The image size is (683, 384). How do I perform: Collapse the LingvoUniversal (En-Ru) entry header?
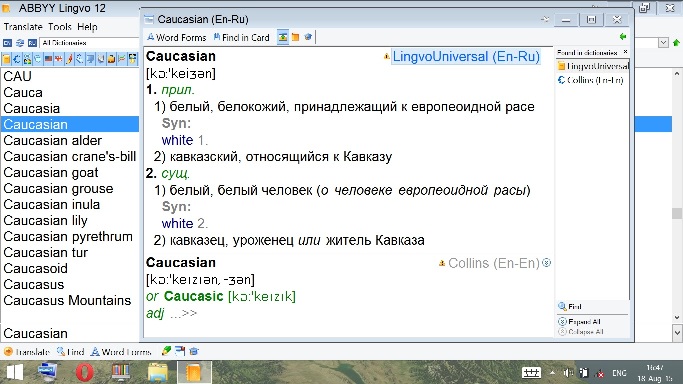coord(466,57)
